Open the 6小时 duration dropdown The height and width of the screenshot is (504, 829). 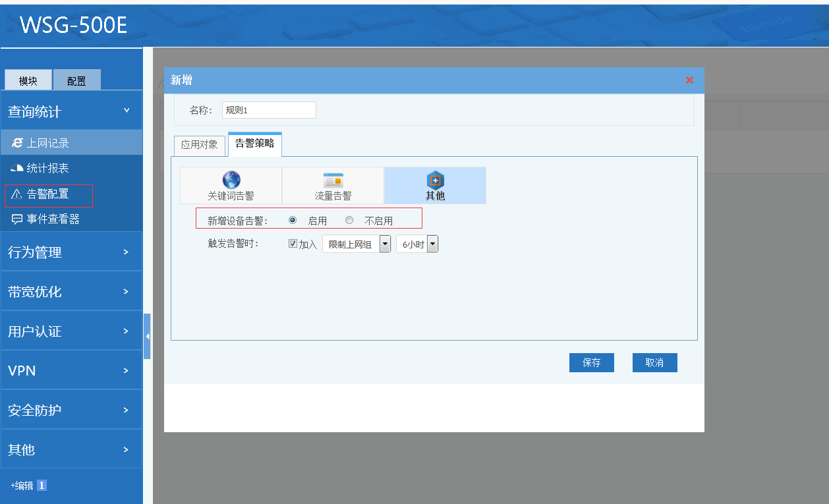click(x=432, y=244)
